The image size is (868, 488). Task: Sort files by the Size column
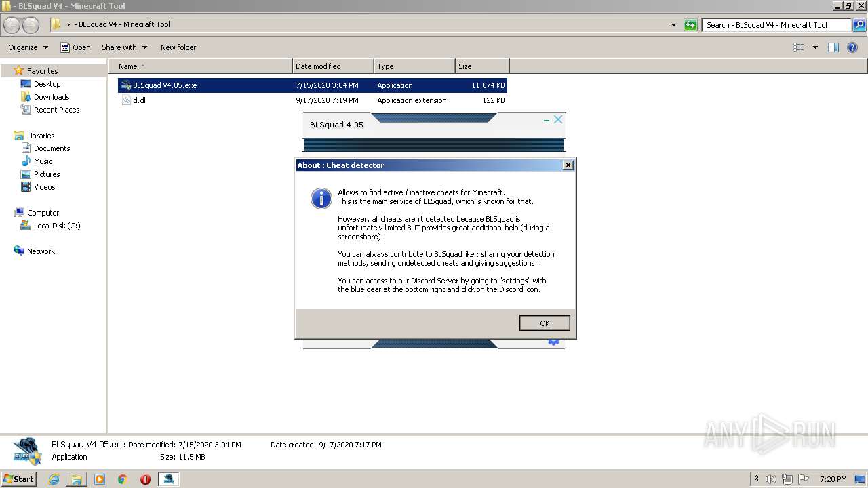(x=482, y=66)
